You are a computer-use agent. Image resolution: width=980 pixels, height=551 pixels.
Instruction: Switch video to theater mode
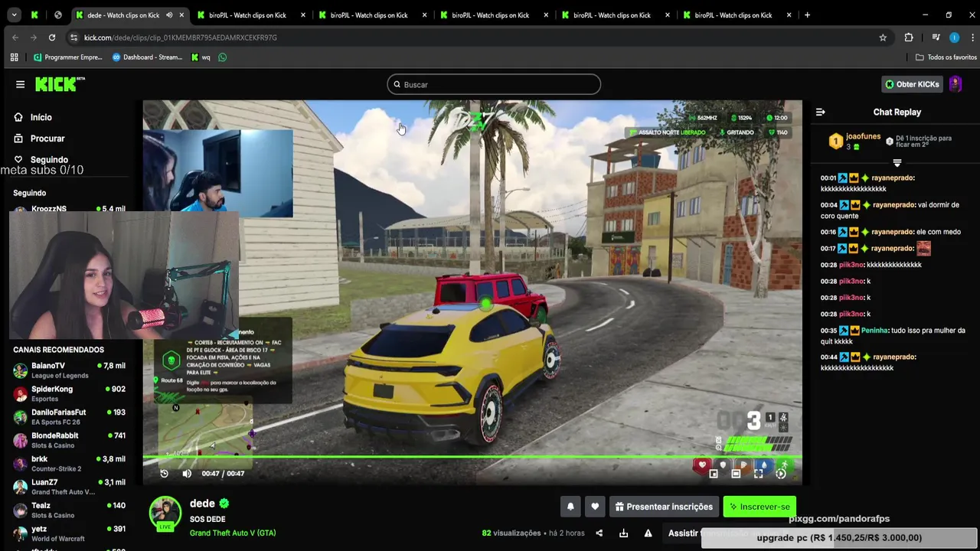736,474
